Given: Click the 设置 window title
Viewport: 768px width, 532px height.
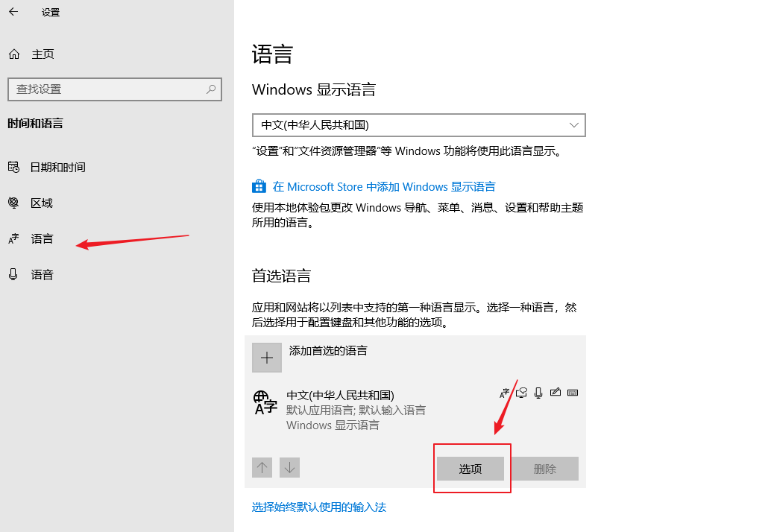Looking at the screenshot, I should (51, 12).
